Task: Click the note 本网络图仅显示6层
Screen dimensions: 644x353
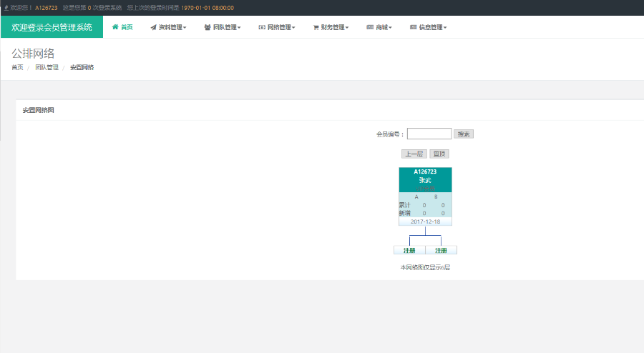Action: pyautogui.click(x=425, y=267)
